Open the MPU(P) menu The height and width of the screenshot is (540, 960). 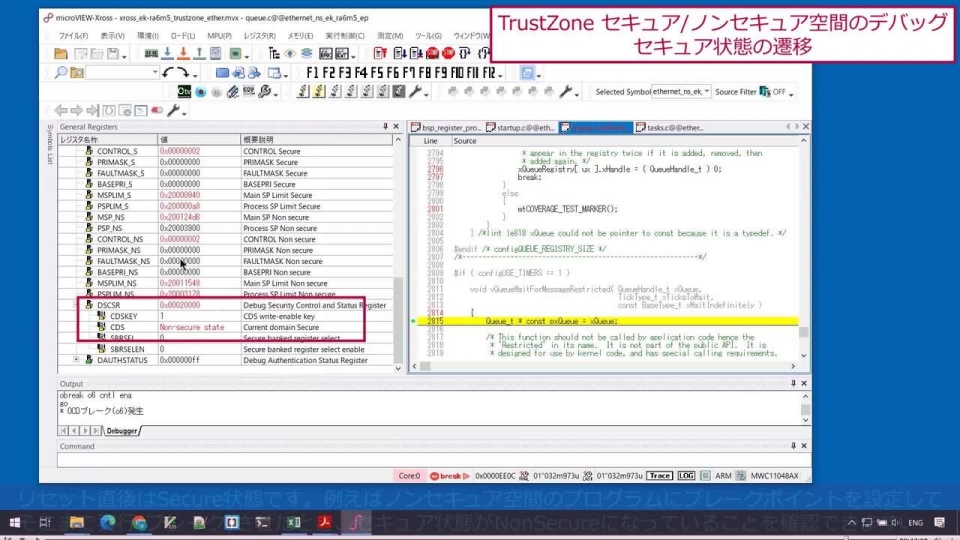pos(219,36)
